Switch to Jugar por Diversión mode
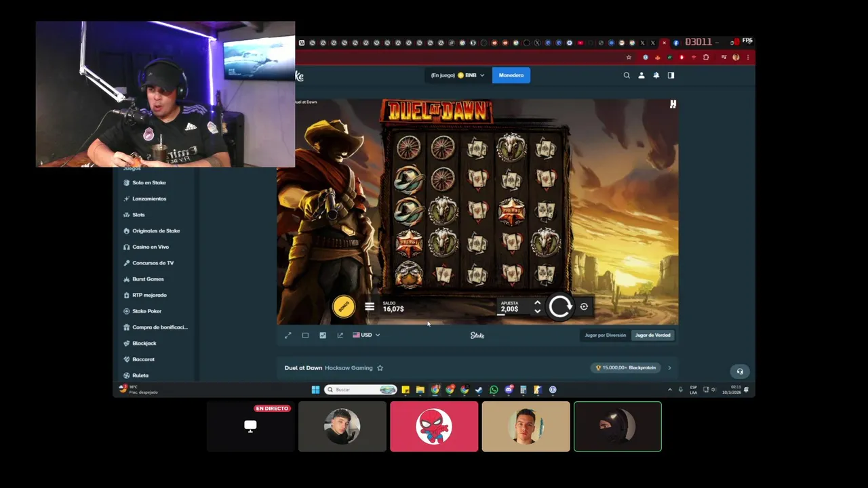The width and height of the screenshot is (868, 488). (605, 335)
